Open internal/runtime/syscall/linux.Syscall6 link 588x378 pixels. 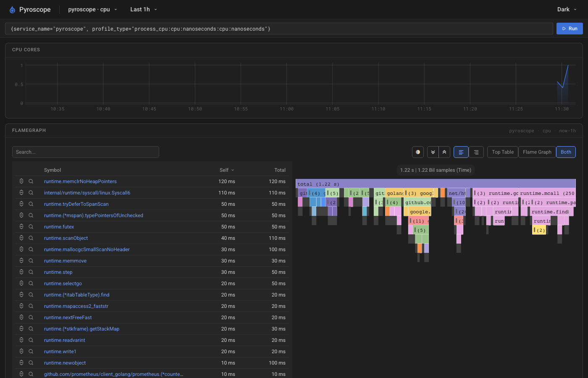point(87,193)
